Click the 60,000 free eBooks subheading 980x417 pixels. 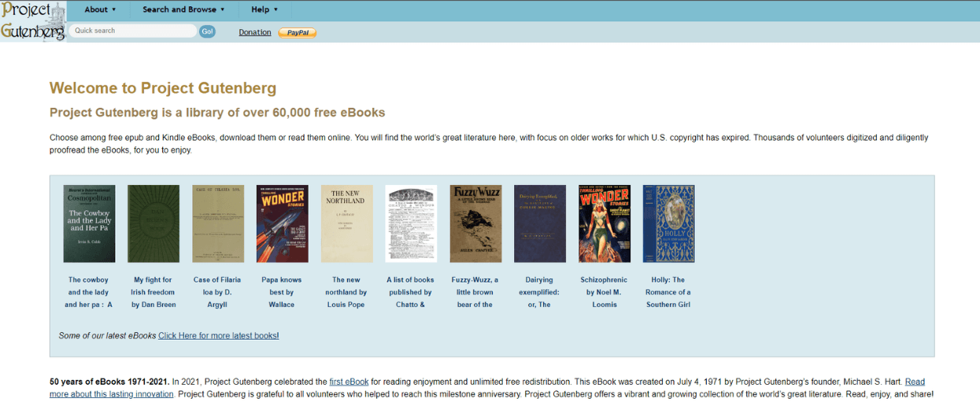tap(217, 113)
